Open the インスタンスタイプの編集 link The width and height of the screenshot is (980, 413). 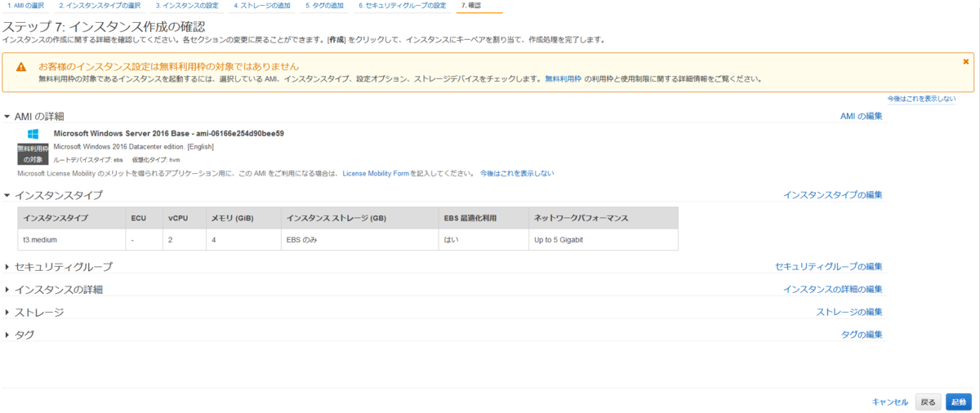[833, 195]
